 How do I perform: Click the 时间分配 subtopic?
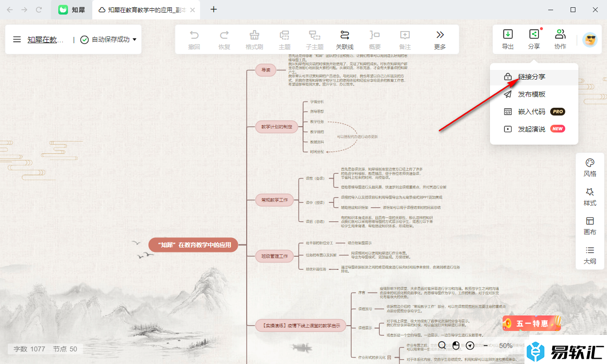click(317, 152)
